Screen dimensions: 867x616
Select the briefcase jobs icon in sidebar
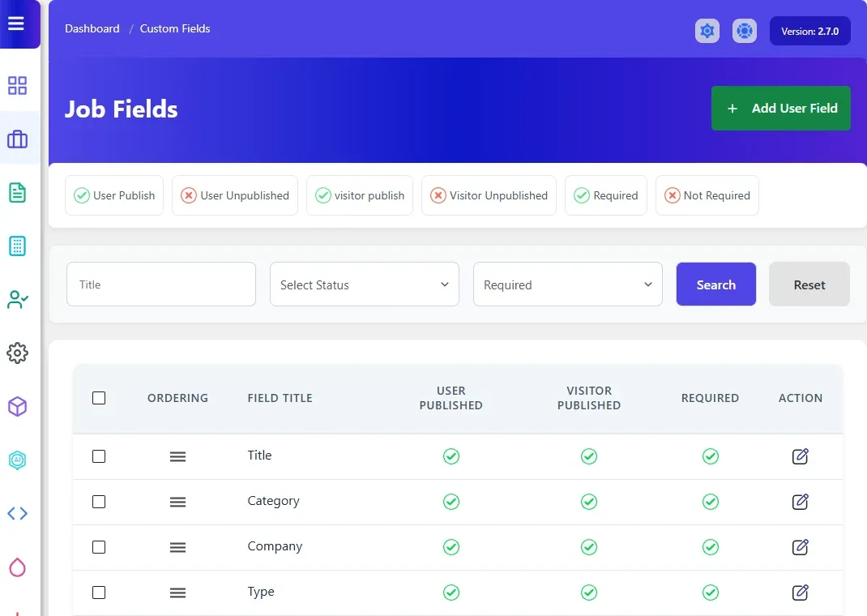[x=17, y=139]
